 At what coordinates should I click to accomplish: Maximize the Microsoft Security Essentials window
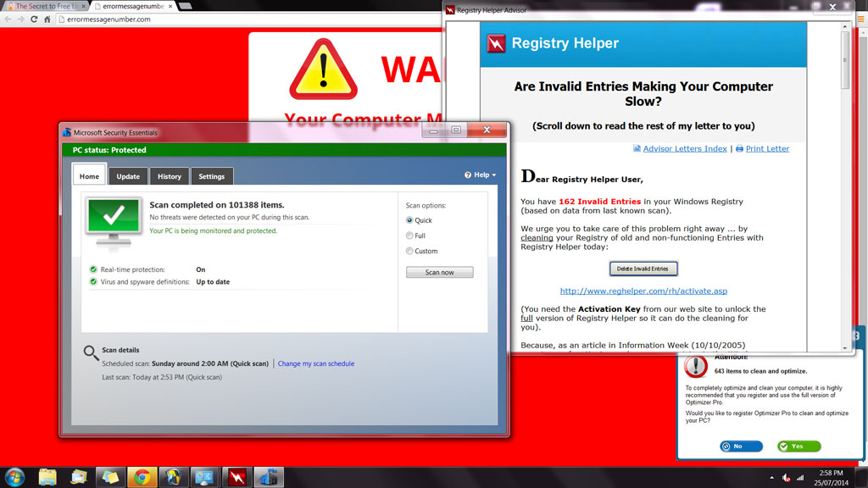point(456,130)
